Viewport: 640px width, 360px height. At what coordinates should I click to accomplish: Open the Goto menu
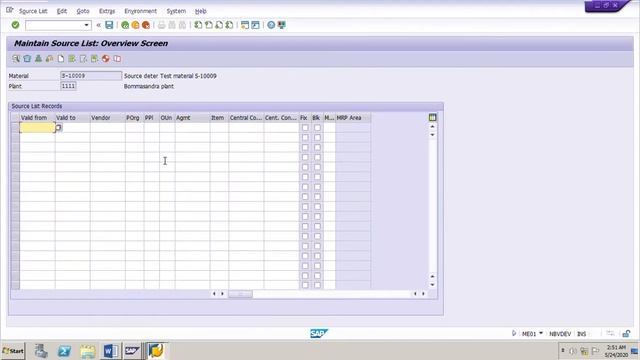83,11
